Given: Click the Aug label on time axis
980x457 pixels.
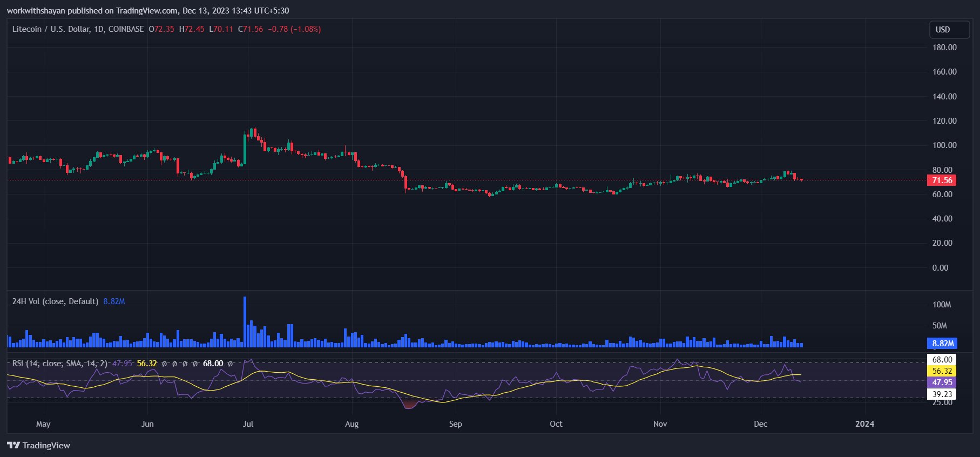Looking at the screenshot, I should click(352, 424).
